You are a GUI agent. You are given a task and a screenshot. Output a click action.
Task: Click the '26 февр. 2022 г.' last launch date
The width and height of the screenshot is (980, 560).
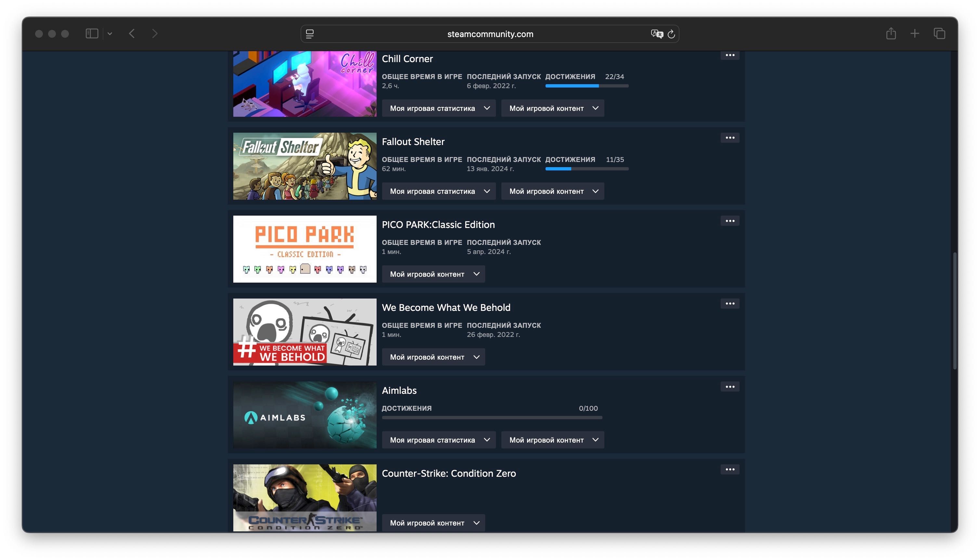tap(493, 335)
